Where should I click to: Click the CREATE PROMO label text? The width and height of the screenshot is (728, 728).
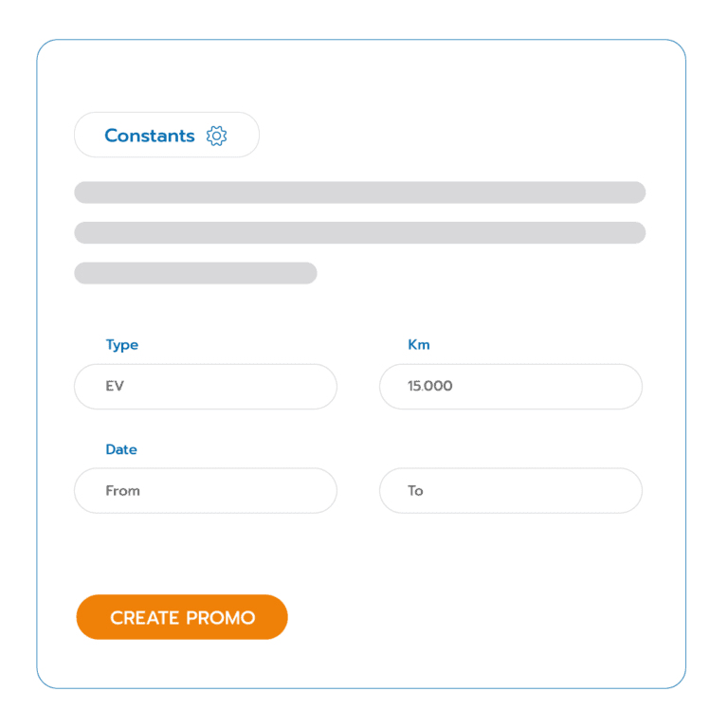(x=182, y=618)
